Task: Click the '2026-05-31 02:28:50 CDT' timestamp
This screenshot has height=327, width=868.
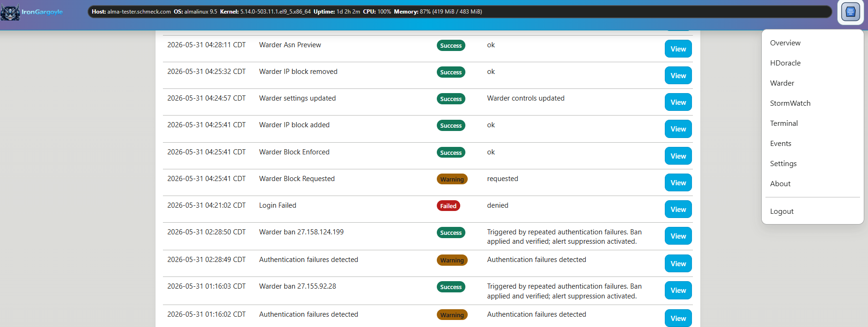Action: pyautogui.click(x=206, y=232)
